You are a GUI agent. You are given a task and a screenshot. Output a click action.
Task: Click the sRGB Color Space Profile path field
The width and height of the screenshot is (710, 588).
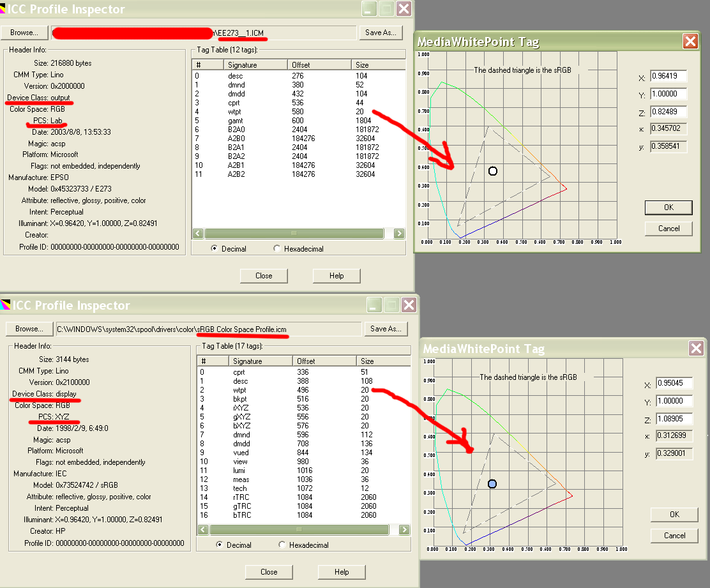pyautogui.click(x=208, y=329)
